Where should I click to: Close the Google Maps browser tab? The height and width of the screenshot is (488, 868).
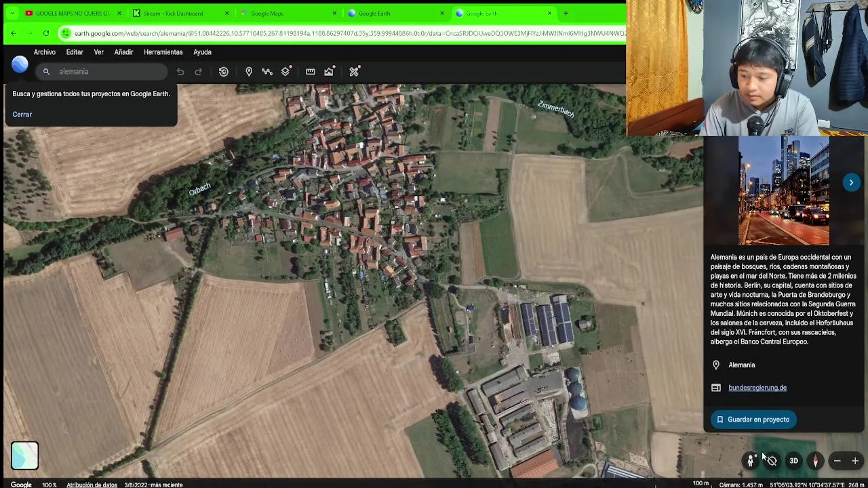coord(334,13)
